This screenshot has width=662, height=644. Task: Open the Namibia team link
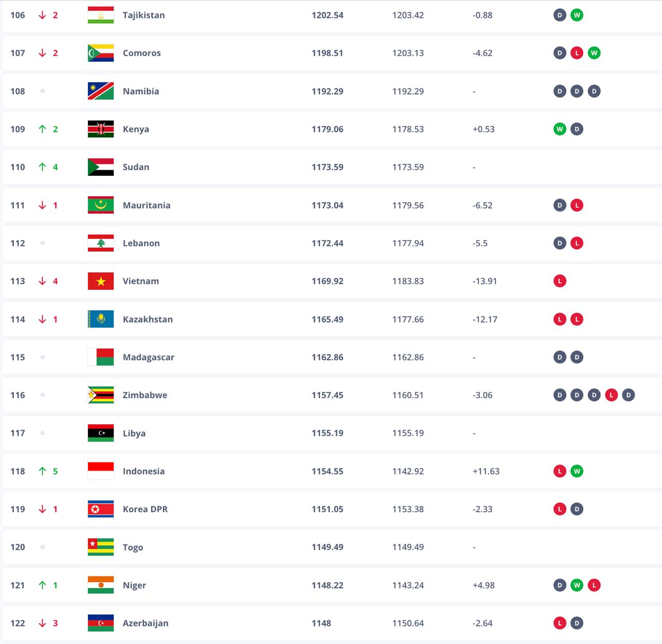pos(141,91)
